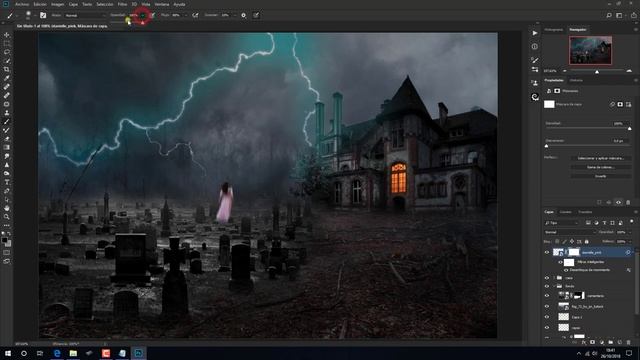
Task: Delete layer using Layers trash icon
Action: [629, 342]
